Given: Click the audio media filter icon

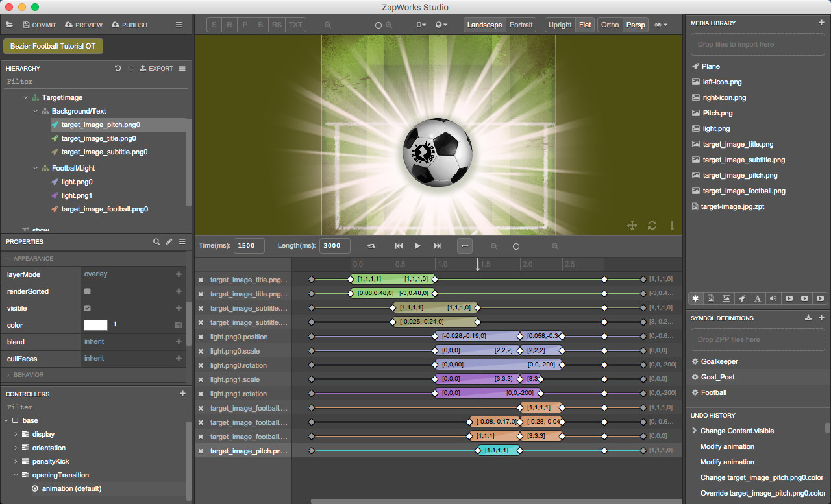Looking at the screenshot, I should click(773, 298).
